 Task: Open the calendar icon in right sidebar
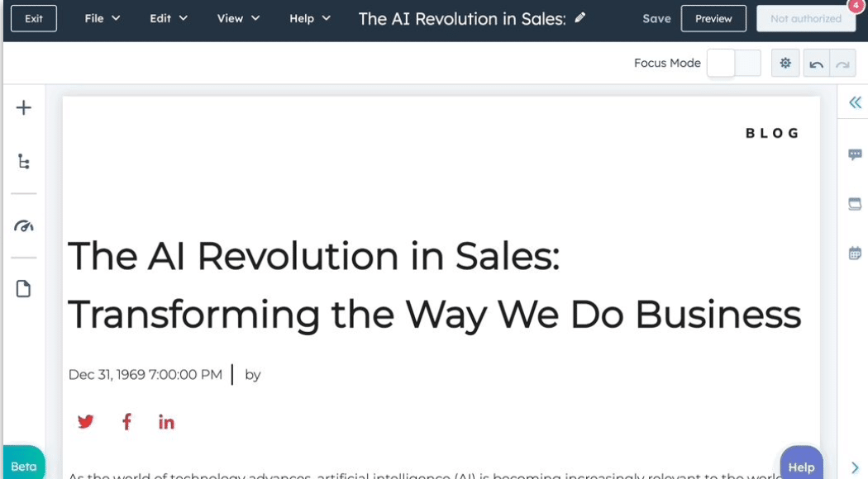click(855, 251)
